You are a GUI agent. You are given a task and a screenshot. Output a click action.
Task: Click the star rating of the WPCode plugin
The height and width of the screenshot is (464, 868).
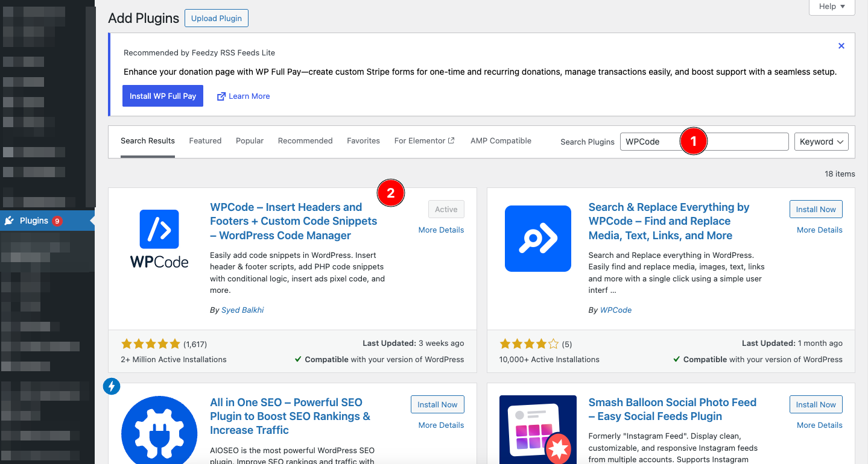tap(151, 344)
